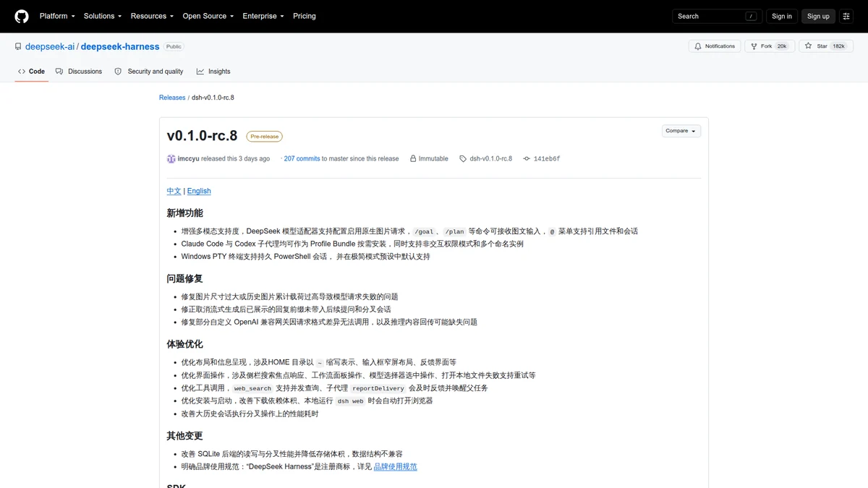Click the 20k fork count

782,46
